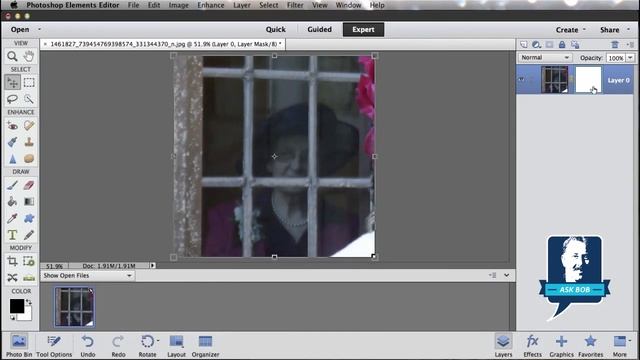Click the Redo button
640x360 pixels.
tap(118, 346)
